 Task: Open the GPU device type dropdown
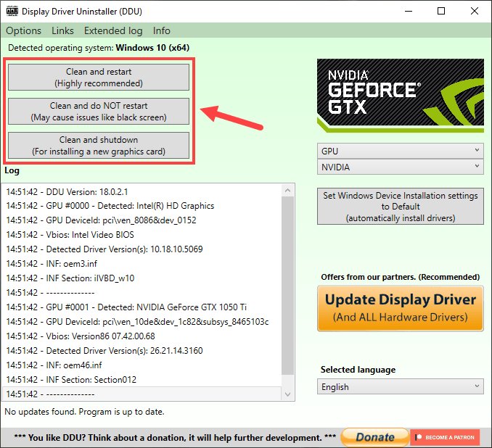pyautogui.click(x=401, y=151)
